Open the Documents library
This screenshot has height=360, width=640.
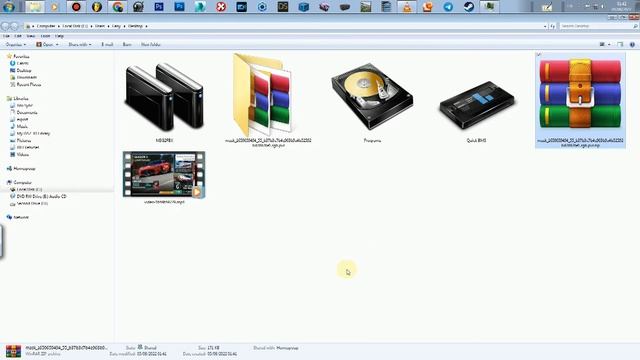coord(27,112)
